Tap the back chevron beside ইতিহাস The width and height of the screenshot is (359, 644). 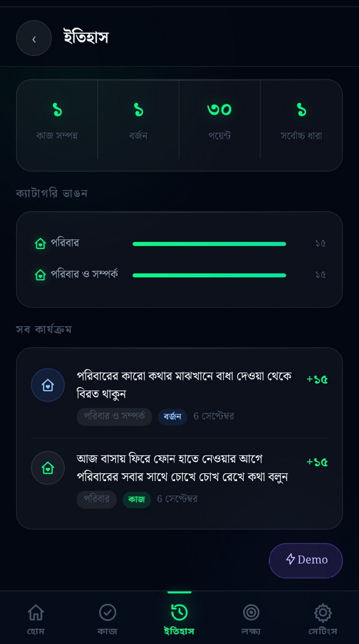tap(34, 38)
